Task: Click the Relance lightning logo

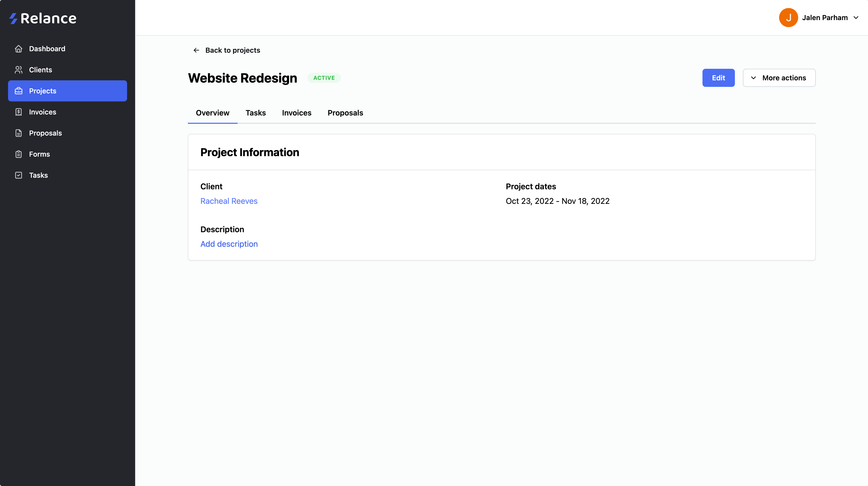Action: pos(14,18)
